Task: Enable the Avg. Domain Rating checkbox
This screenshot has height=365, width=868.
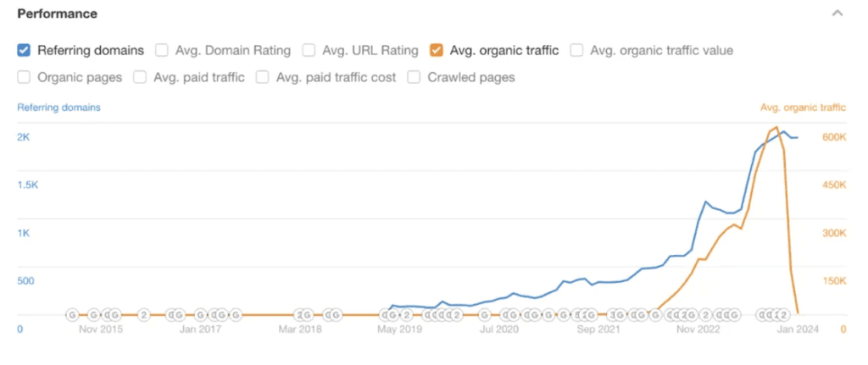Action: (162, 50)
